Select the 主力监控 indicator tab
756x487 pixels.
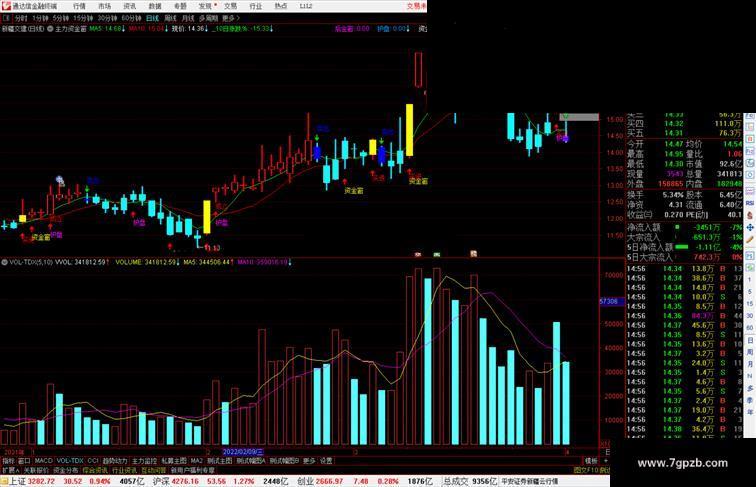144,461
